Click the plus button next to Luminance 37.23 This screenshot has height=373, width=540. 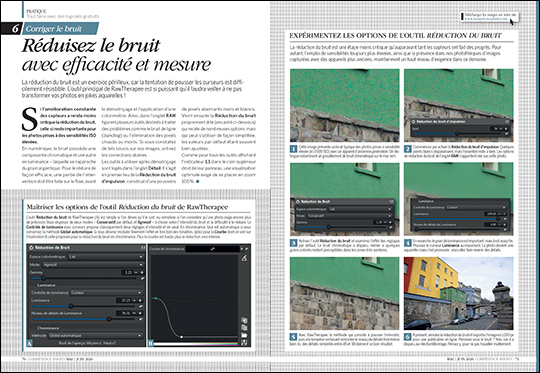140,300
